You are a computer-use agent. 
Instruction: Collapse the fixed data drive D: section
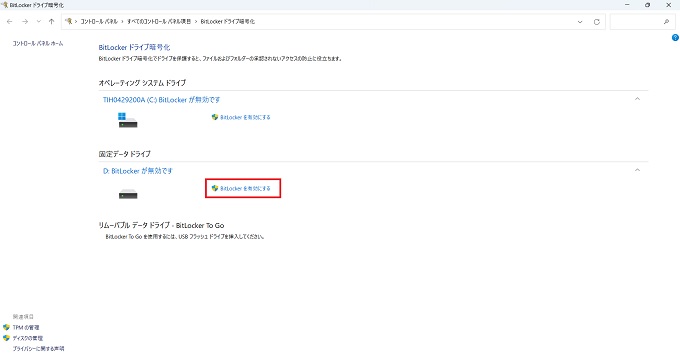[x=637, y=170]
